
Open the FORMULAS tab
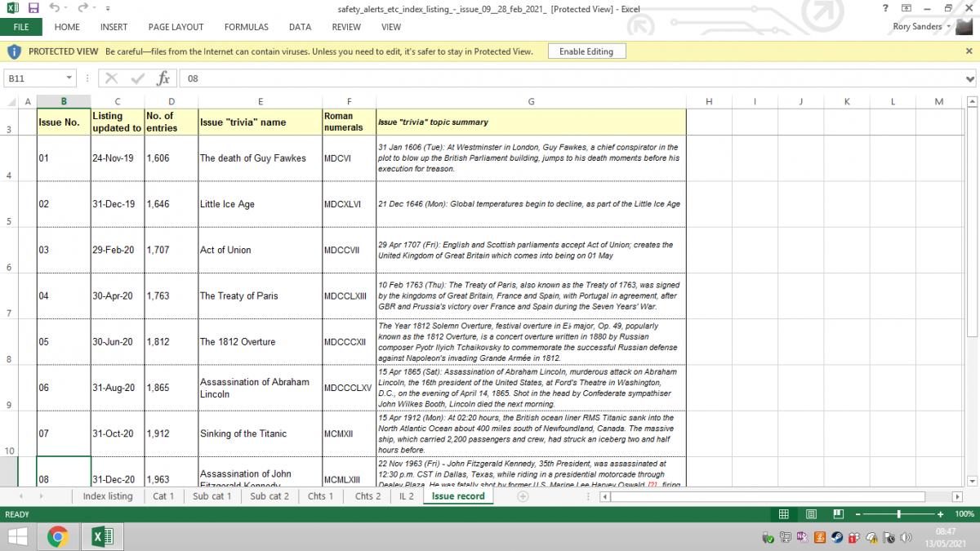coord(246,27)
